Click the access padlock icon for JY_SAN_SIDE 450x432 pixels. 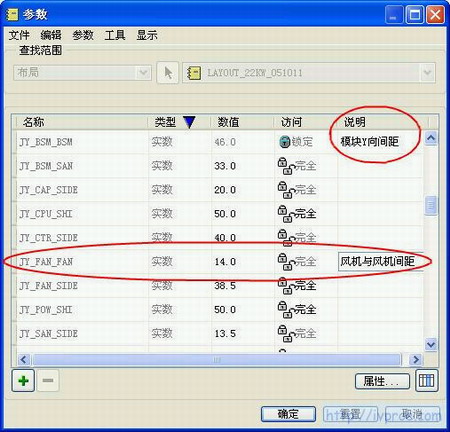285,333
